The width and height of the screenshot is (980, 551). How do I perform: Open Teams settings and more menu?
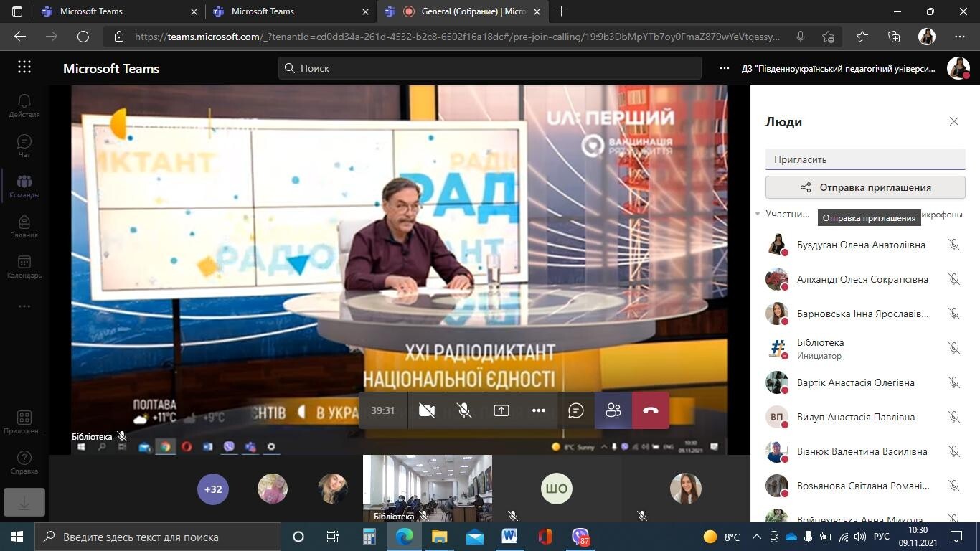click(x=725, y=68)
